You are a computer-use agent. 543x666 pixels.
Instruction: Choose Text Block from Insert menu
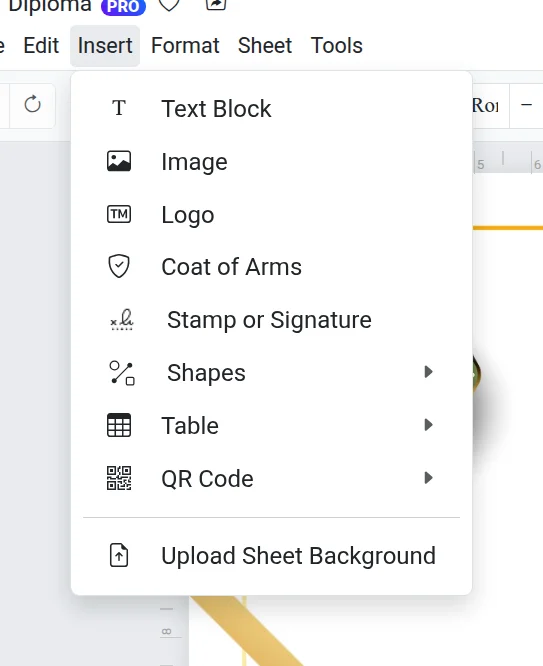(x=272, y=108)
